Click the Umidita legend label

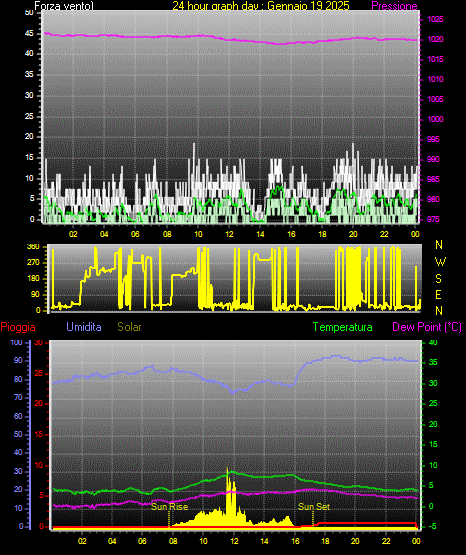[84, 327]
